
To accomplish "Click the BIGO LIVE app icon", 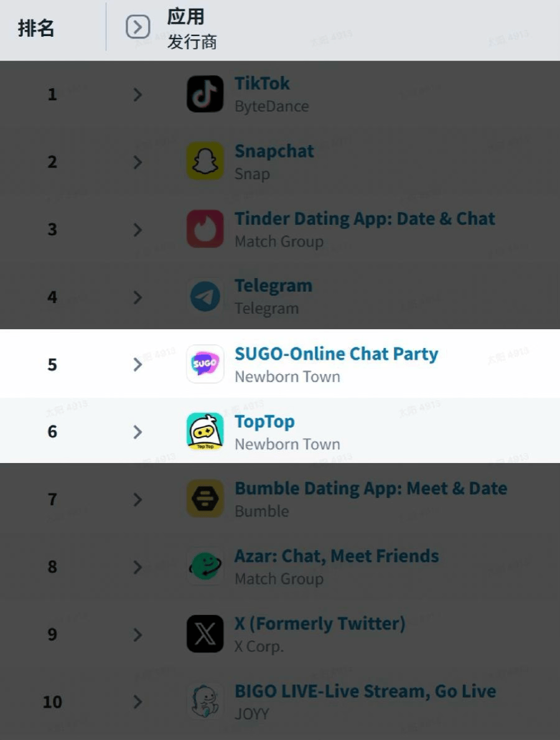I will point(205,701).
